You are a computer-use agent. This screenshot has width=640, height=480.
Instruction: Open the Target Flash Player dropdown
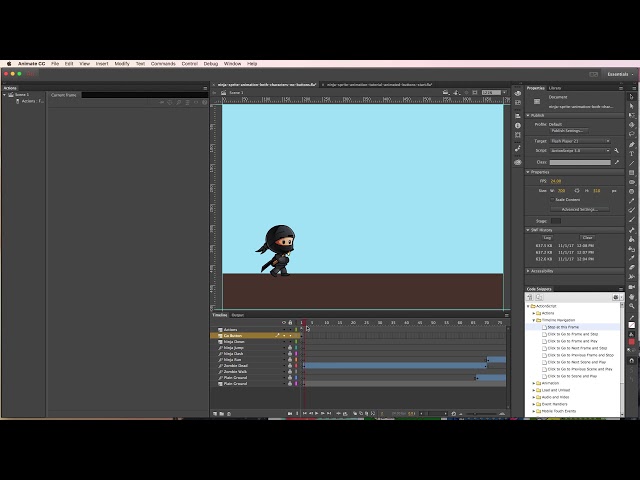point(580,141)
